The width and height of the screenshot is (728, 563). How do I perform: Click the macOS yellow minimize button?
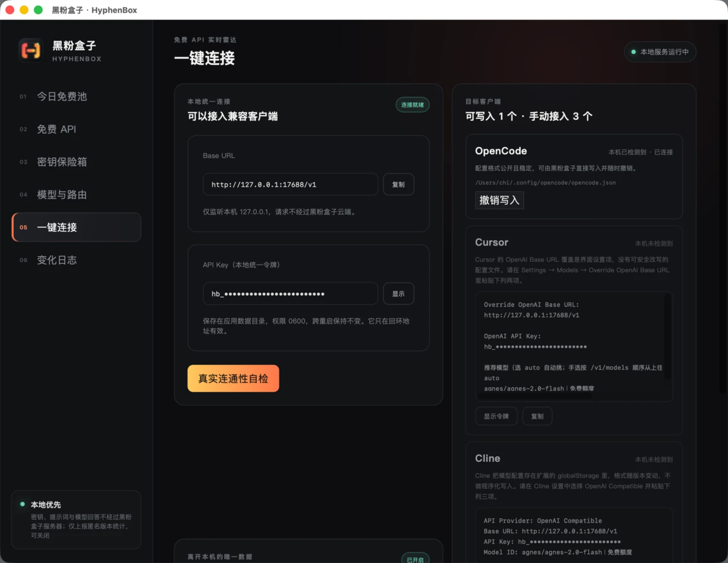click(24, 10)
